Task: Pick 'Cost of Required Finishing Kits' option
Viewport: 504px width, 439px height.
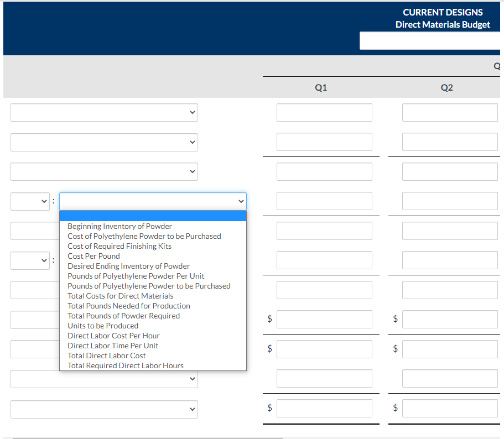Action: [153, 246]
